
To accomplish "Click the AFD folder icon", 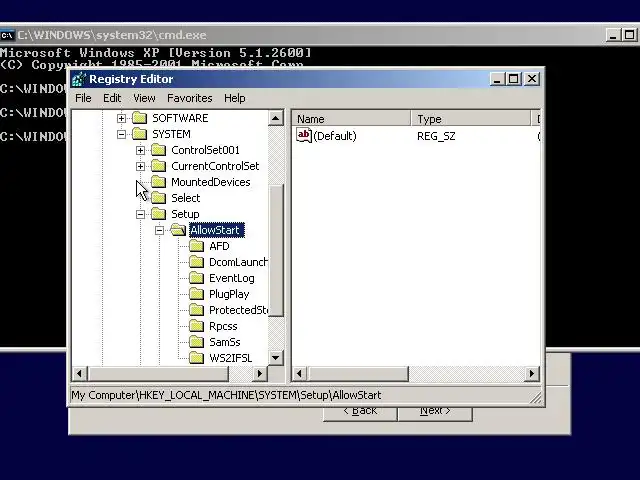I will 196,246.
